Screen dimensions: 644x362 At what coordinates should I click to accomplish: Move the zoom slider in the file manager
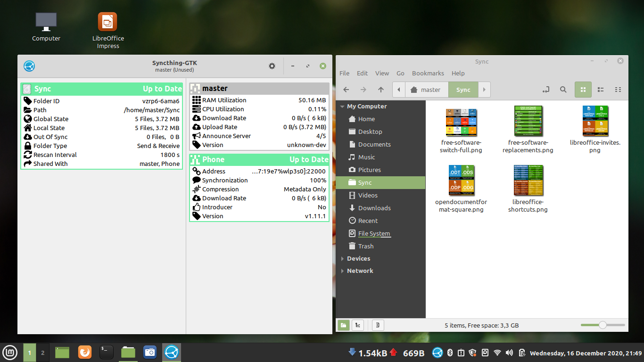603,325
